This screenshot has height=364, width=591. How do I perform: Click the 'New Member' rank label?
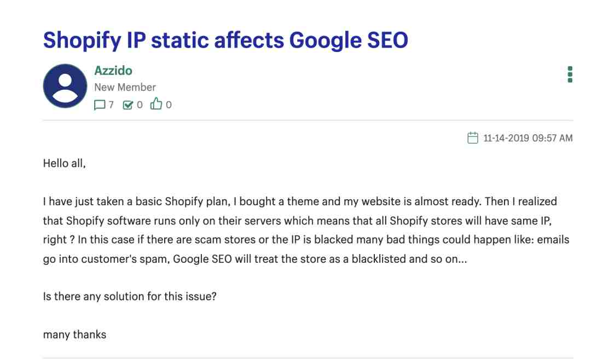(125, 87)
